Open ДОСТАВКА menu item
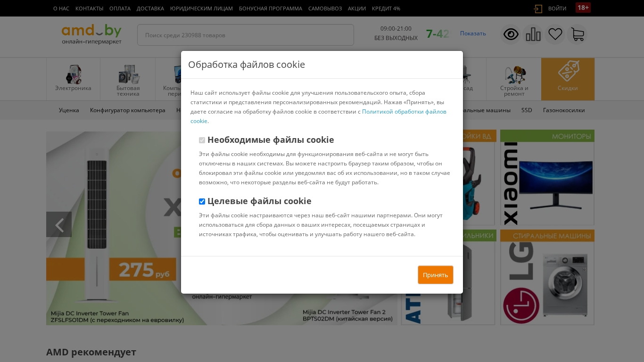This screenshot has width=644, height=362. click(x=150, y=8)
